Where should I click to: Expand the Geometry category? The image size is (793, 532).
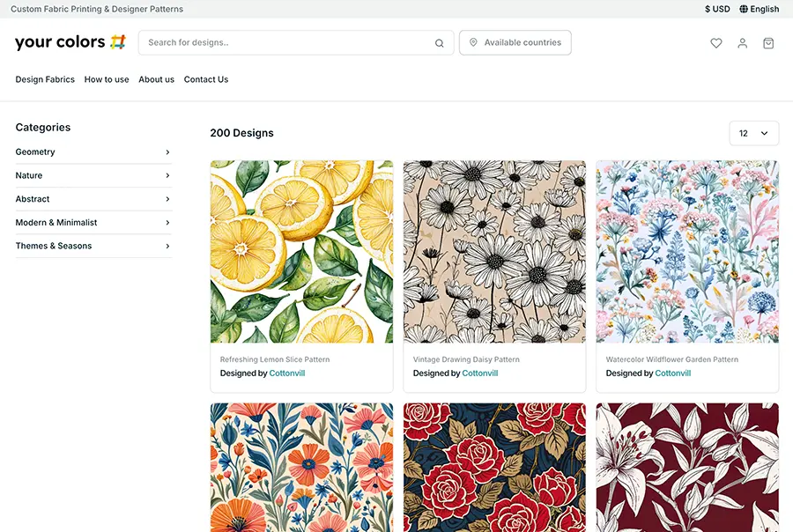tap(93, 151)
